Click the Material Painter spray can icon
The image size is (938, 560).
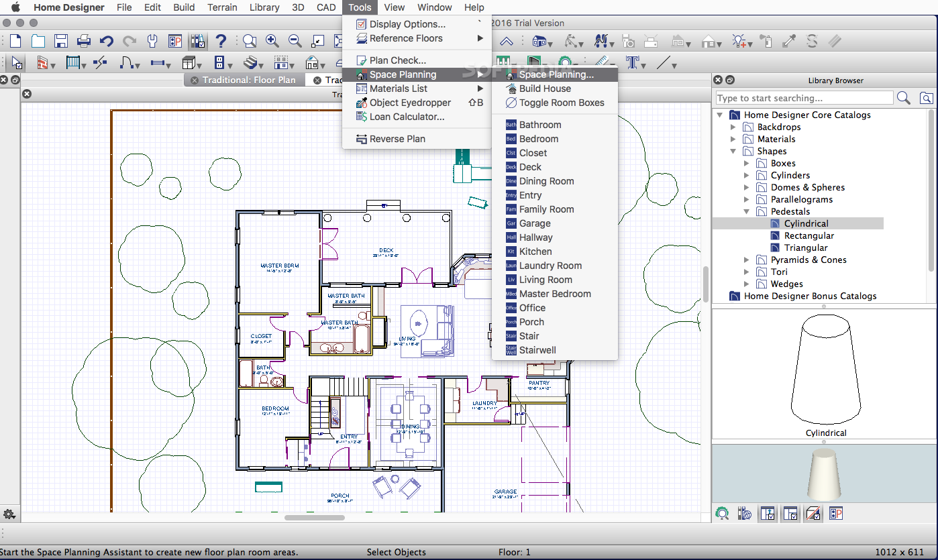[766, 41]
